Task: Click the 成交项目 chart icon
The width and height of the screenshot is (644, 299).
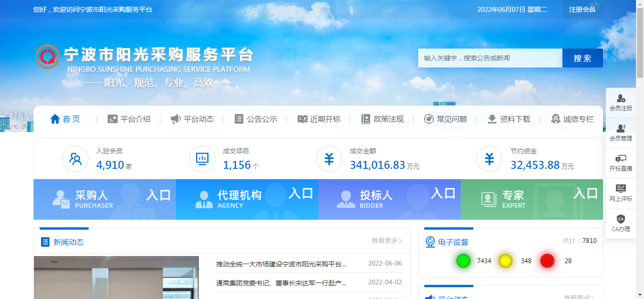Action: (x=202, y=159)
